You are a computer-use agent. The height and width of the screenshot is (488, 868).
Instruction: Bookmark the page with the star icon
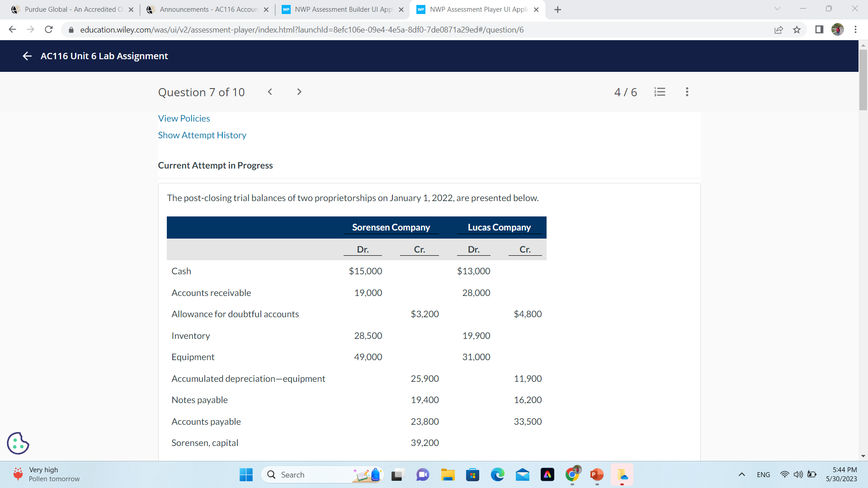pyautogui.click(x=797, y=29)
